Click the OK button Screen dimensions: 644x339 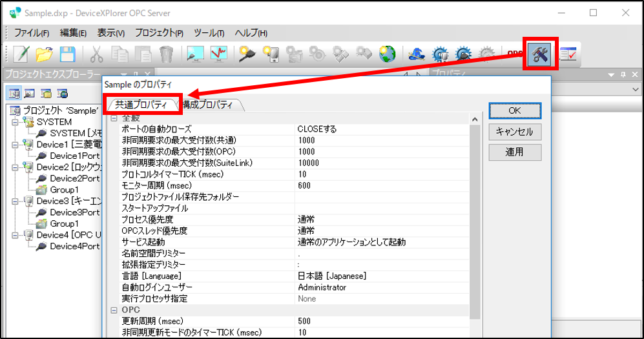tap(514, 110)
